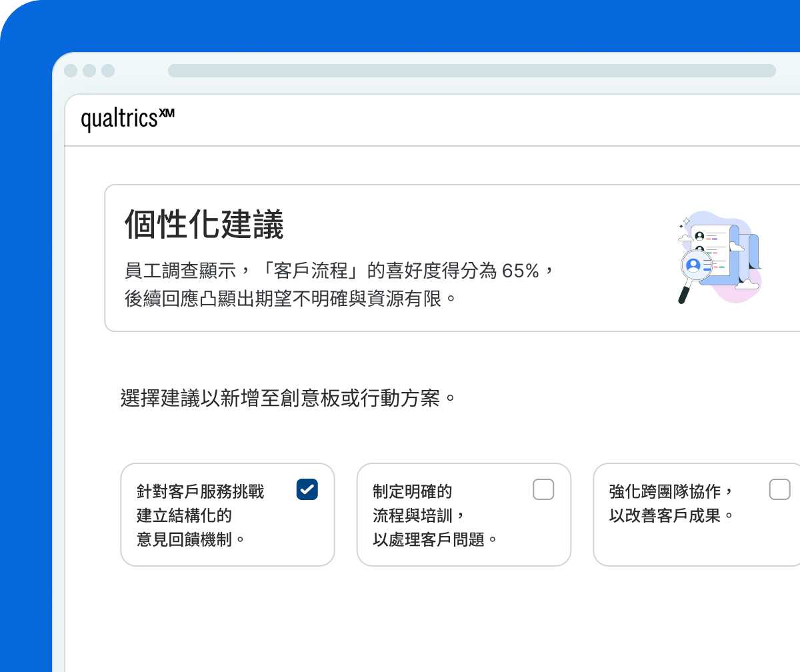Check the 強化跨團隊協作 suggestion checkbox
This screenshot has height=672, width=800.
pyautogui.click(x=780, y=489)
